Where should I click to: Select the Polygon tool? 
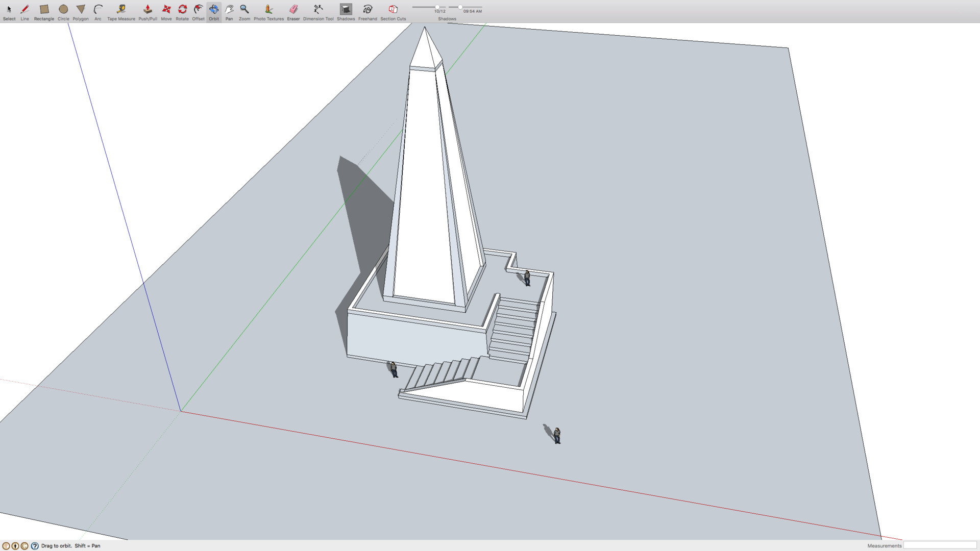pos(80,10)
